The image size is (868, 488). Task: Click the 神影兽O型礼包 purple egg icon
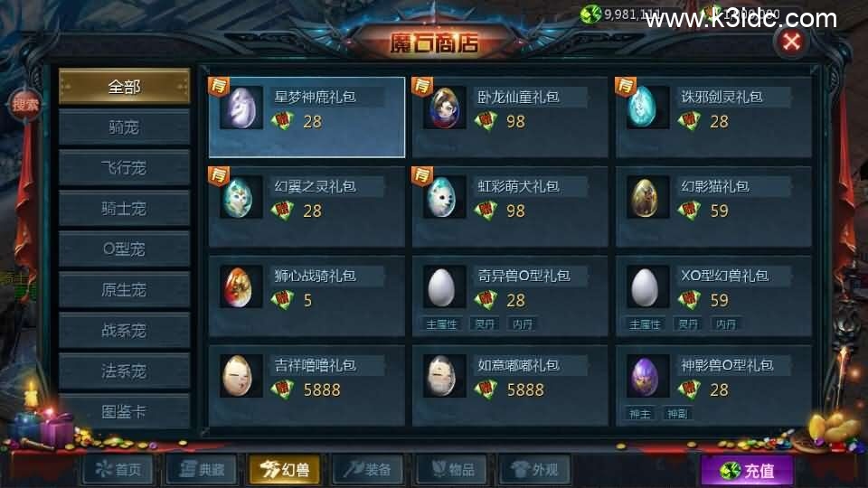pos(646,377)
